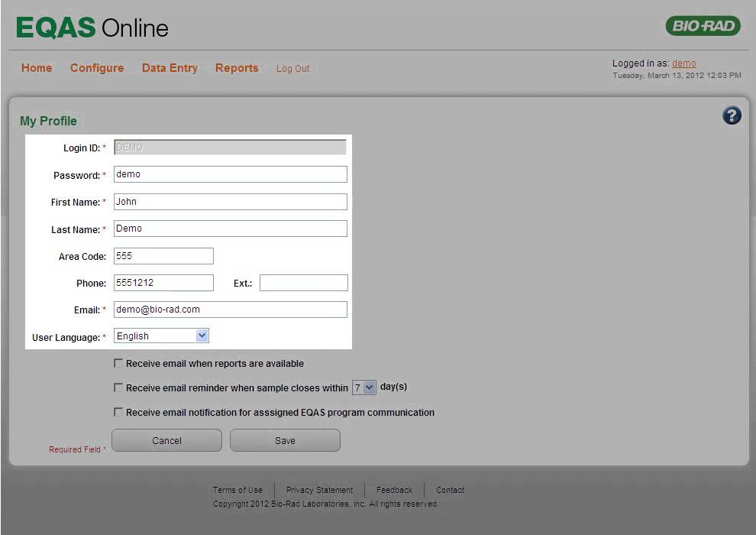Screen dimensions: 756x535
Task: Click the Bio-Rad logo
Action: (703, 25)
